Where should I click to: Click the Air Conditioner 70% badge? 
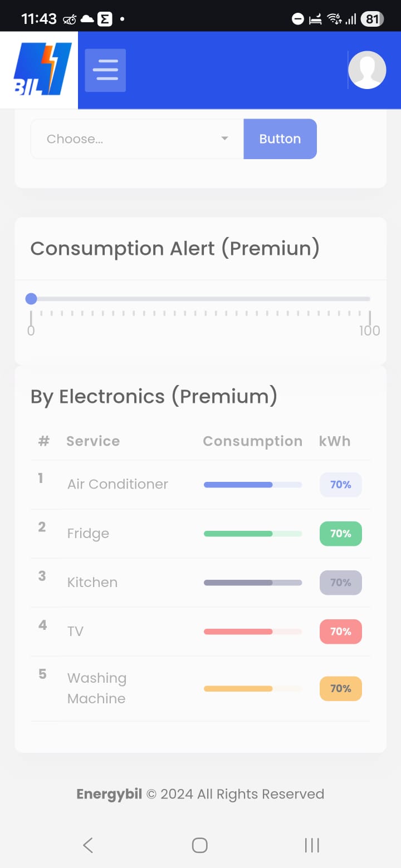coord(340,485)
